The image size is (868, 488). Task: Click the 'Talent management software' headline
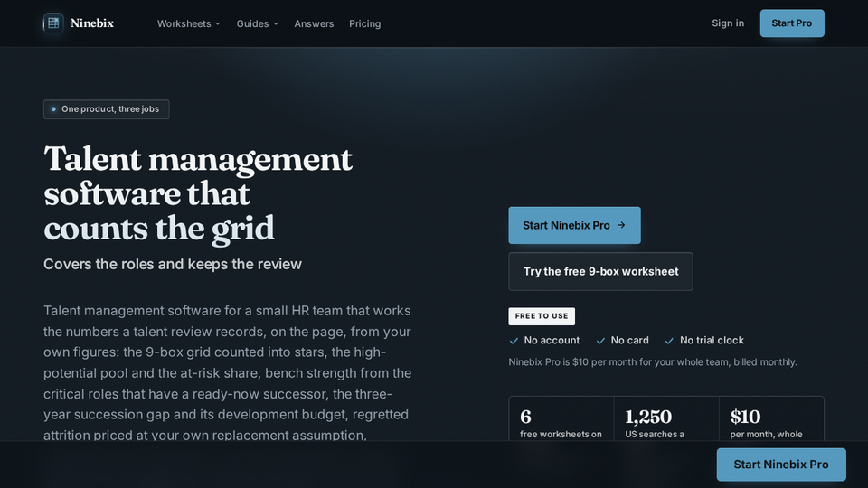click(198, 193)
